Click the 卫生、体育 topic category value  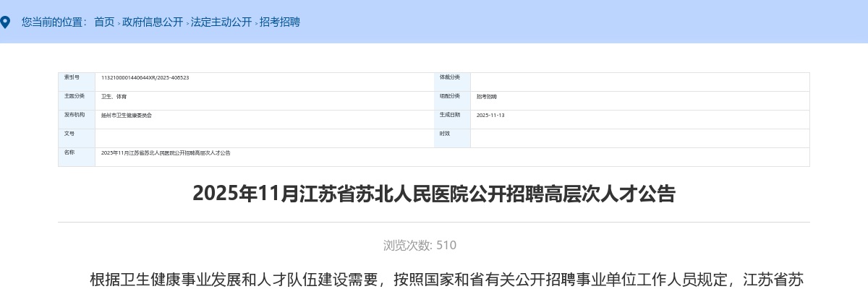(114, 96)
